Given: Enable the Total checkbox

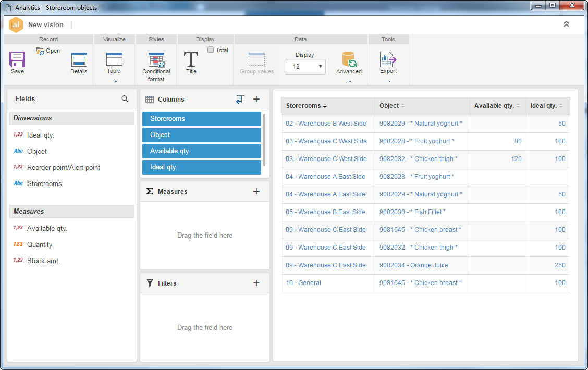Looking at the screenshot, I should coord(211,50).
